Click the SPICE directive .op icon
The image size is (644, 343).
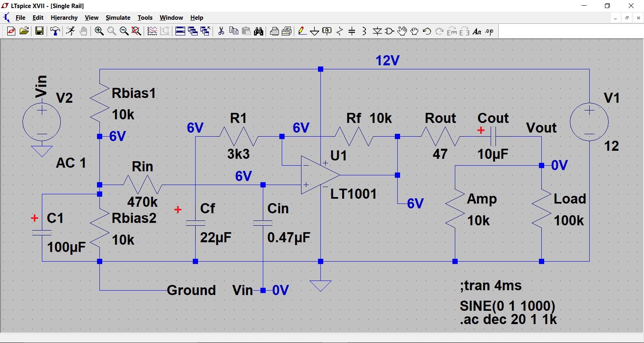coord(489,31)
